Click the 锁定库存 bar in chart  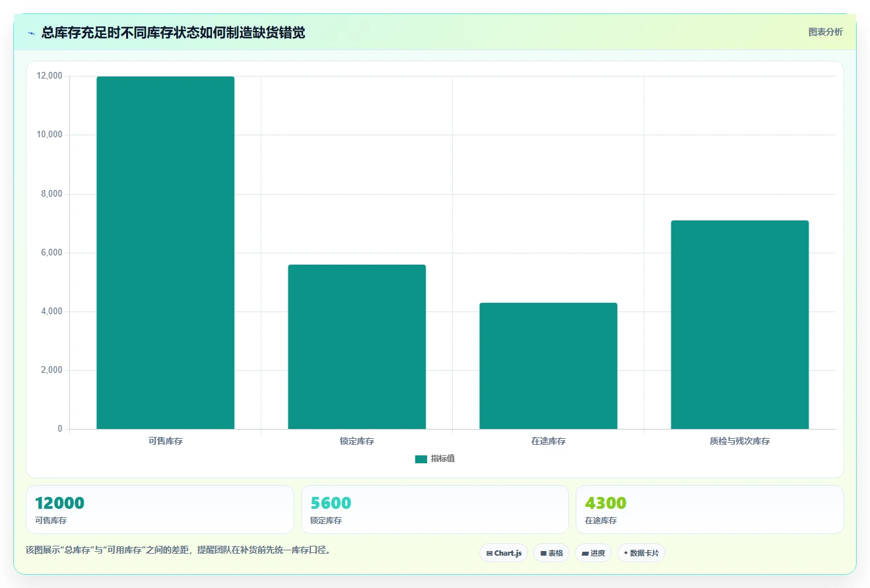coord(356,346)
